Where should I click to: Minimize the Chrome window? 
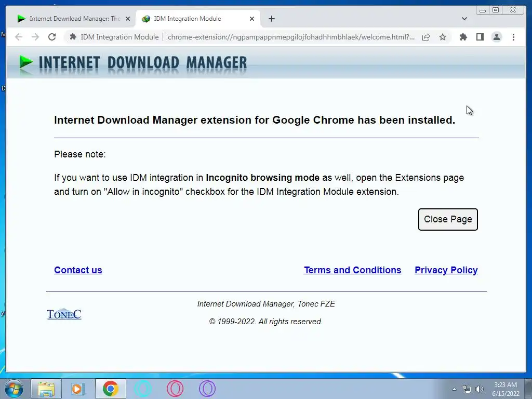[483, 10]
